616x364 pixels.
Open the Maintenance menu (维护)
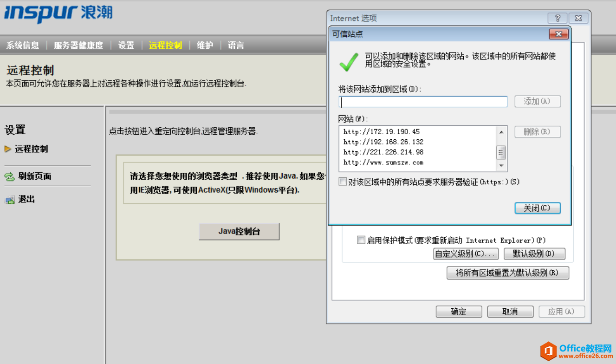pos(205,45)
